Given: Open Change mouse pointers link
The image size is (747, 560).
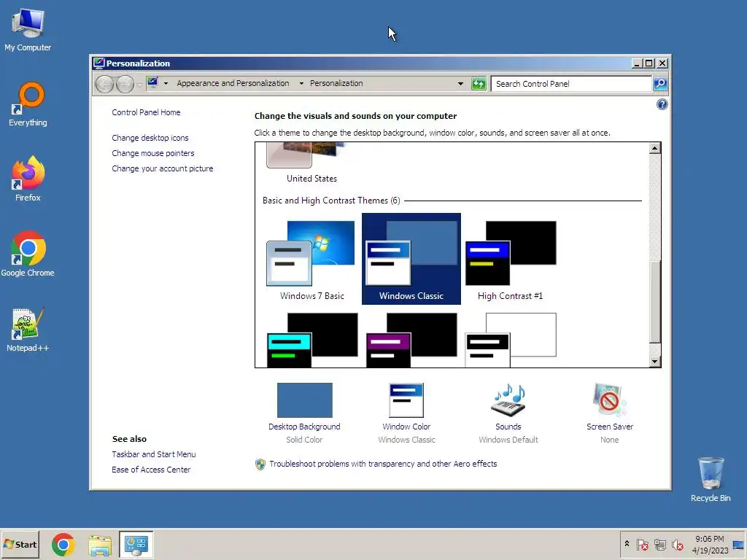Looking at the screenshot, I should coord(153,153).
